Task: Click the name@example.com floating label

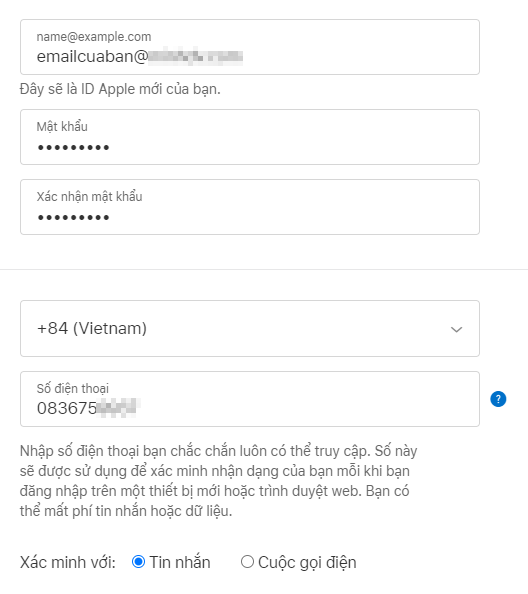Action: 94,37
